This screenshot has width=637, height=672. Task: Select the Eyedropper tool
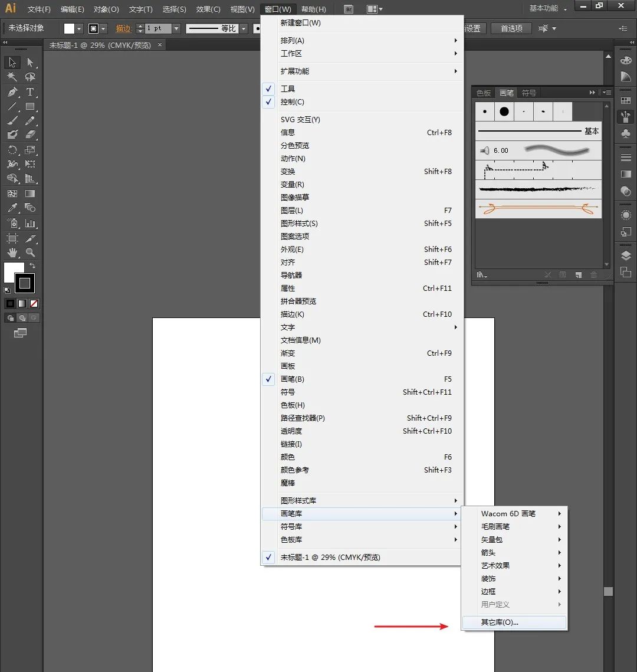[12, 208]
